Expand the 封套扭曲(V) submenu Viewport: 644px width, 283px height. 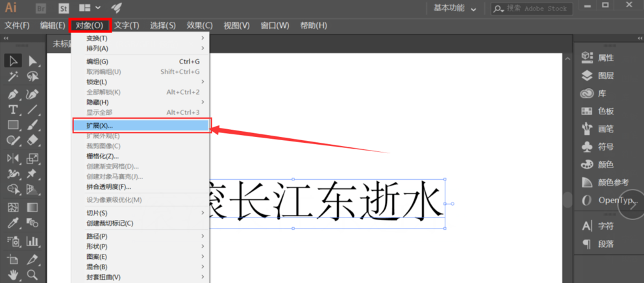141,277
